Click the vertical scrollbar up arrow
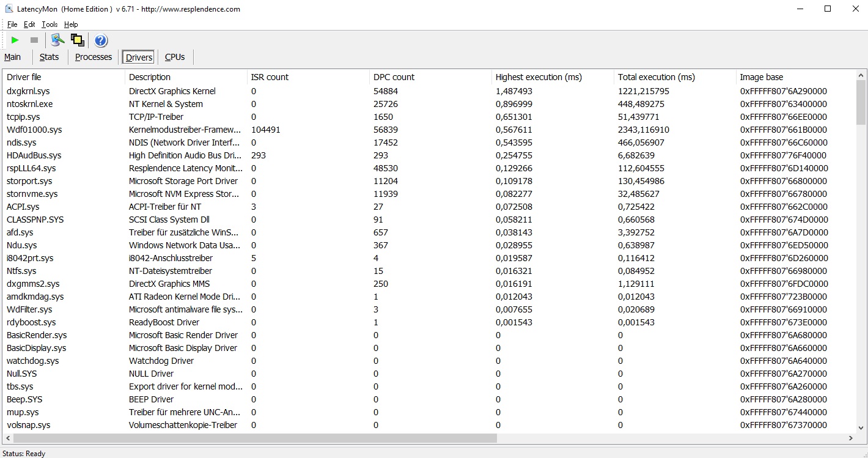The height and width of the screenshot is (458, 868). pos(861,75)
